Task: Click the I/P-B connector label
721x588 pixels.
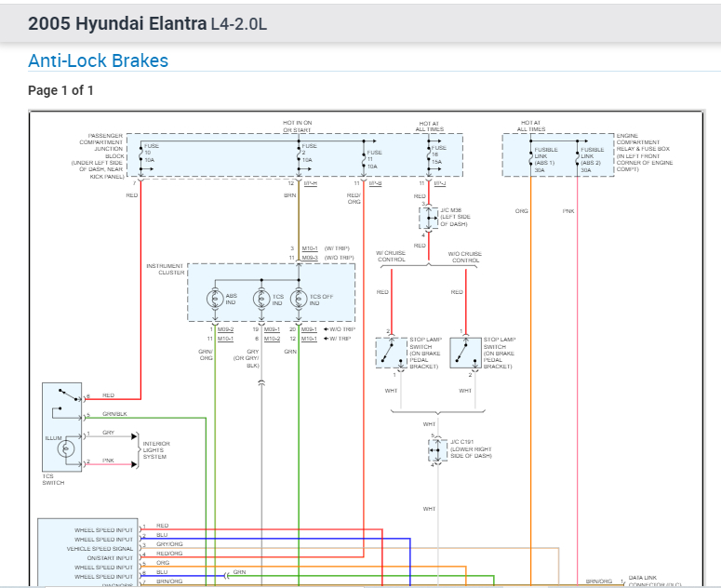Action: click(375, 183)
